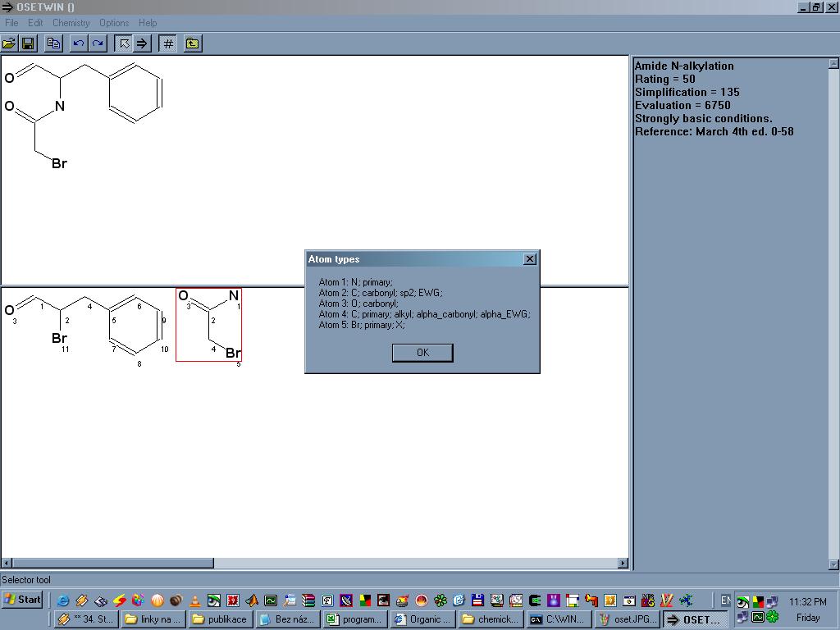Click the N atom in the target molecule
Image resolution: width=840 pixels, height=630 pixels.
point(59,106)
